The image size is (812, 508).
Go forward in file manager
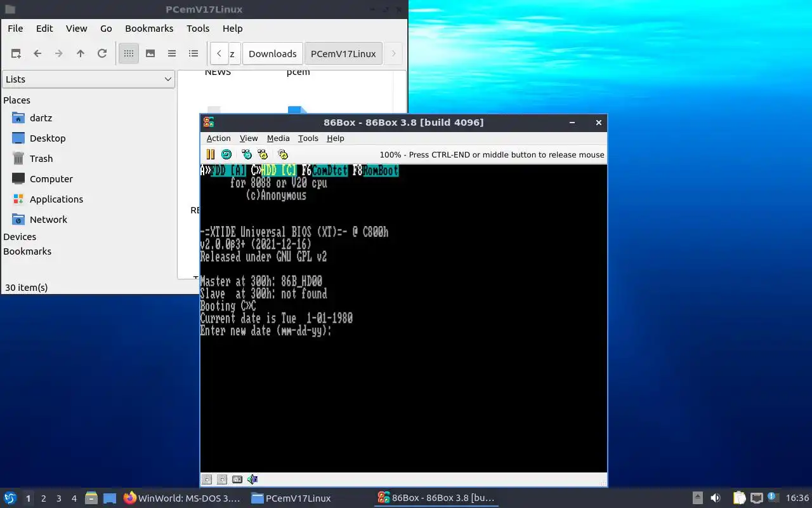[59, 53]
